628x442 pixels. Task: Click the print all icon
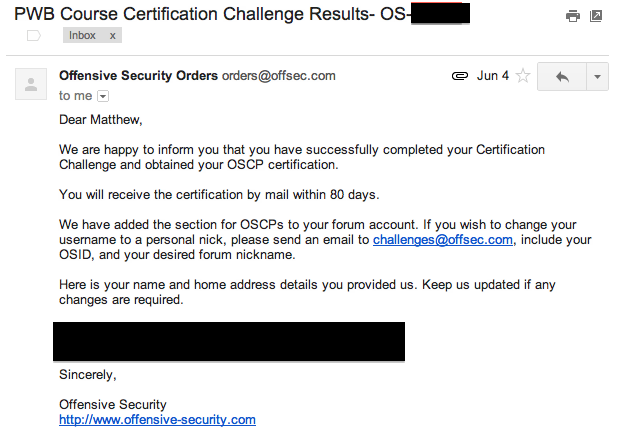[573, 16]
